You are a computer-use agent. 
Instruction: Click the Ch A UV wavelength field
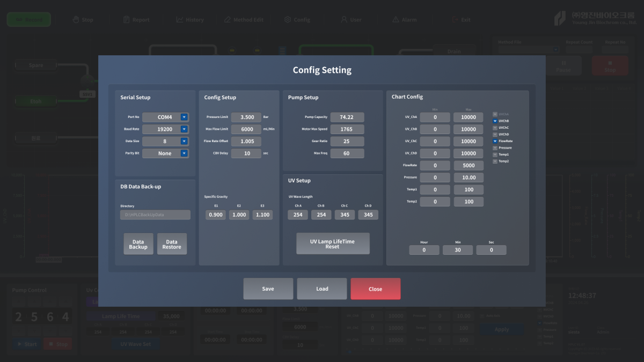pyautogui.click(x=297, y=215)
